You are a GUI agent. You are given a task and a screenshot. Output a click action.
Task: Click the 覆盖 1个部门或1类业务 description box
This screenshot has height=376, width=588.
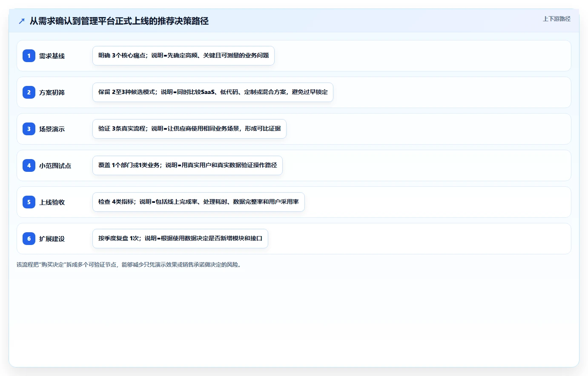(x=187, y=165)
